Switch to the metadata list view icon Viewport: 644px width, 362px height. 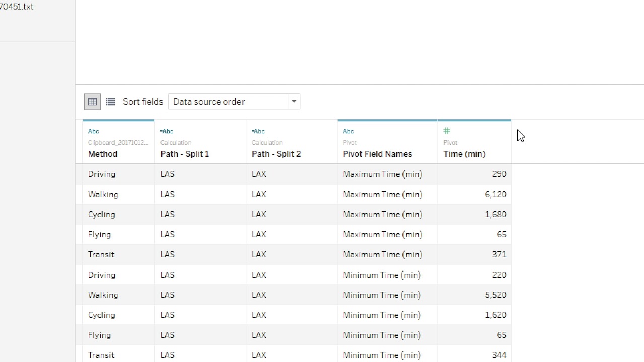tap(110, 102)
